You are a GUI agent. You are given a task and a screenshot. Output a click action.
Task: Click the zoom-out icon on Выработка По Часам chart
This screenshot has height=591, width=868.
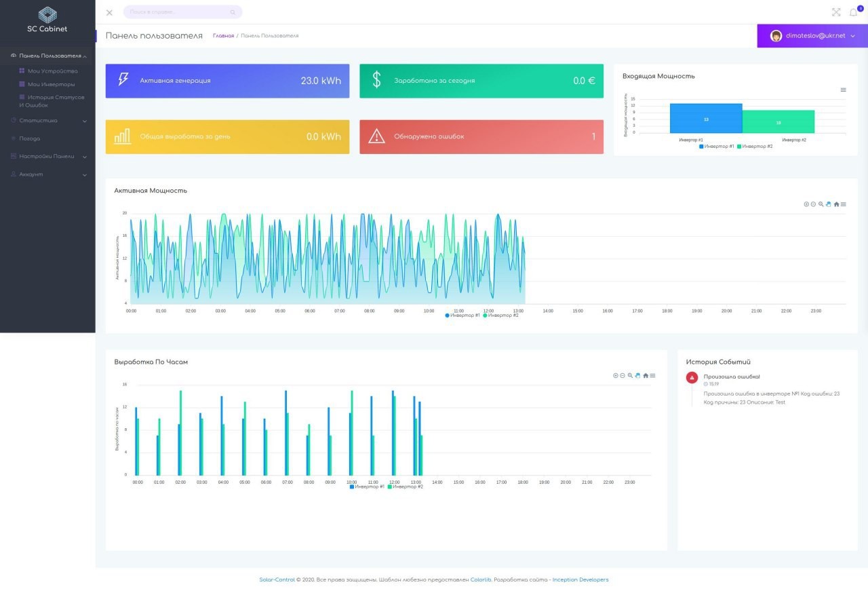click(x=623, y=375)
